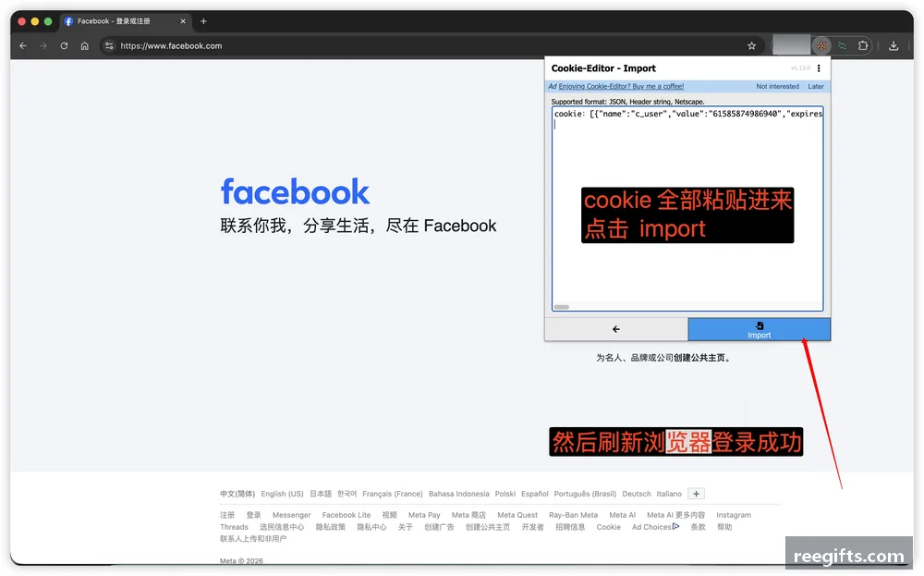Image resolution: width=924 pixels, height=576 pixels.
Task: Open the Cookie footer link
Action: click(x=608, y=527)
